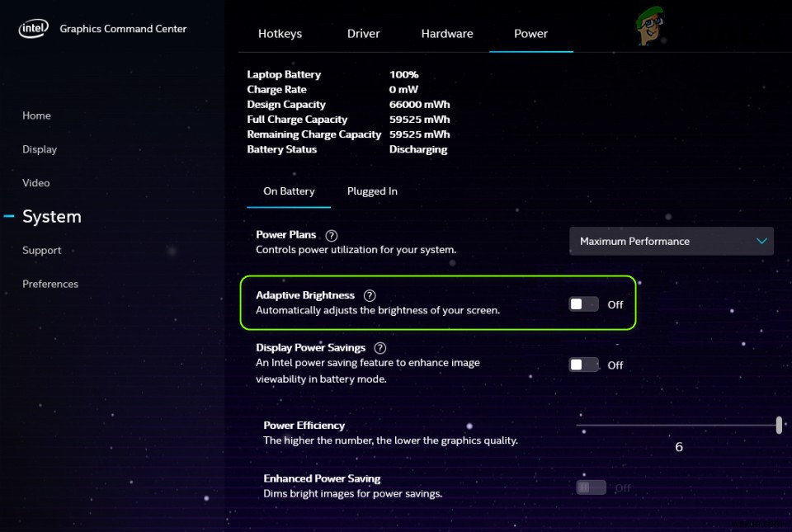This screenshot has height=532, width=792.
Task: Click the Intel logo icon
Action: pyautogui.click(x=34, y=30)
